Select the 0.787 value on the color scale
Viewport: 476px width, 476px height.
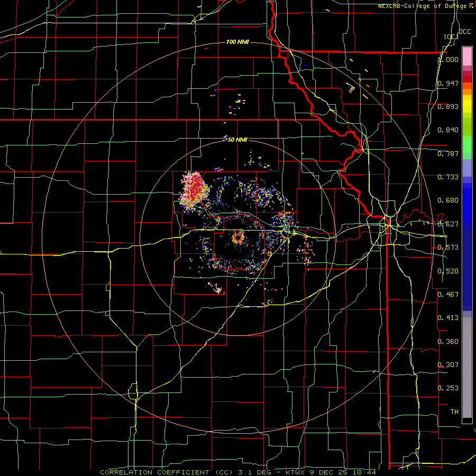coord(448,153)
